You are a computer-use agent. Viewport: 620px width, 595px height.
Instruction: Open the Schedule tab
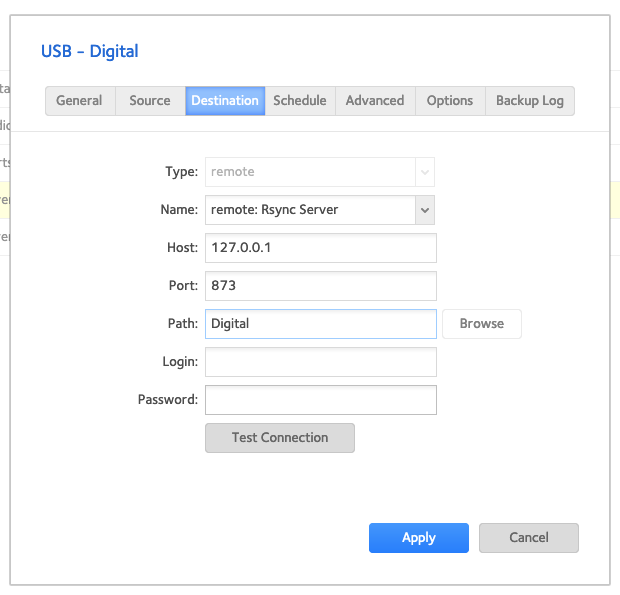coord(300,101)
